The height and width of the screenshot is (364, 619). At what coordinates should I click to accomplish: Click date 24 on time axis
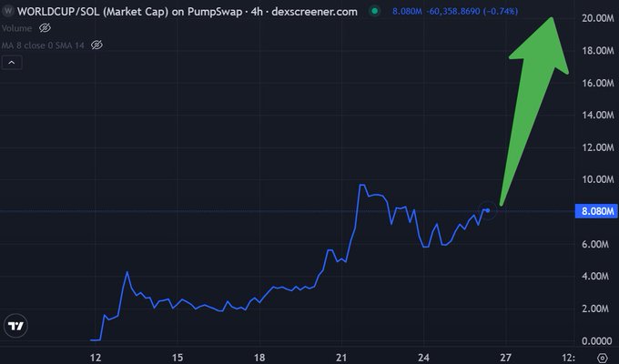423,358
